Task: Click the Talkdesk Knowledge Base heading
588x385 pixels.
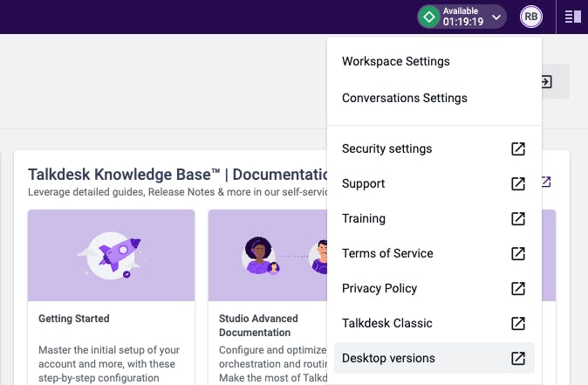Action: (x=178, y=175)
